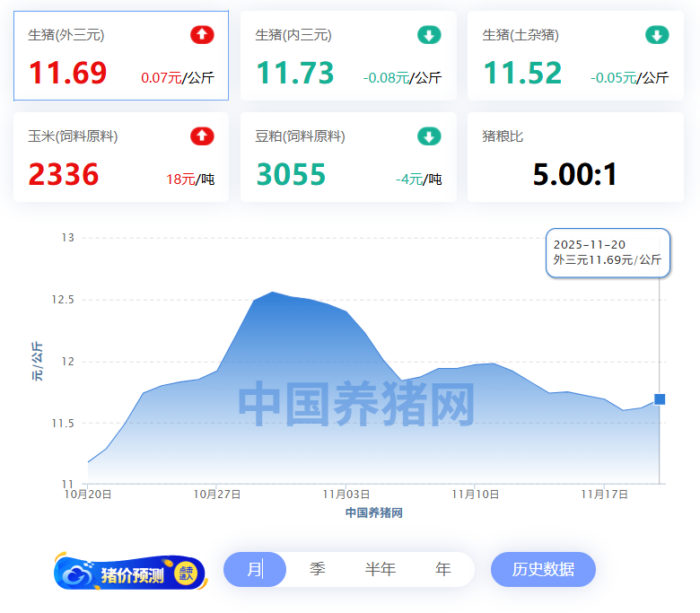Open the 猪价预测 banner button
The image size is (700, 613).
click(x=131, y=574)
